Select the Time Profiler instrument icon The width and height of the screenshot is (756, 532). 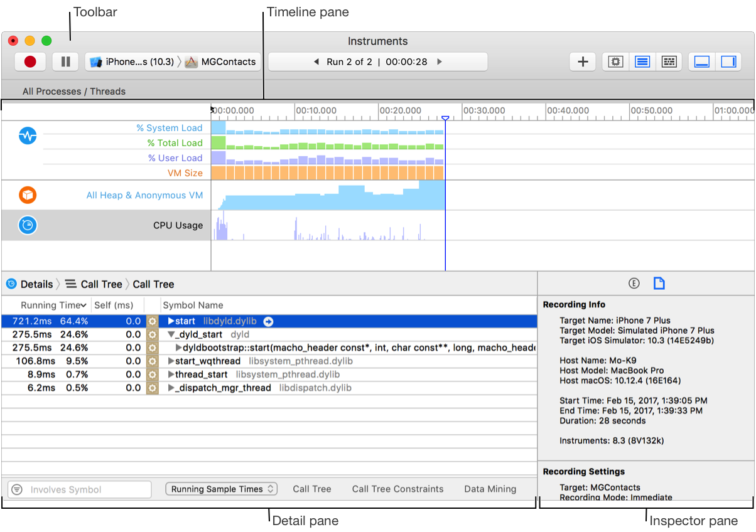(x=26, y=225)
